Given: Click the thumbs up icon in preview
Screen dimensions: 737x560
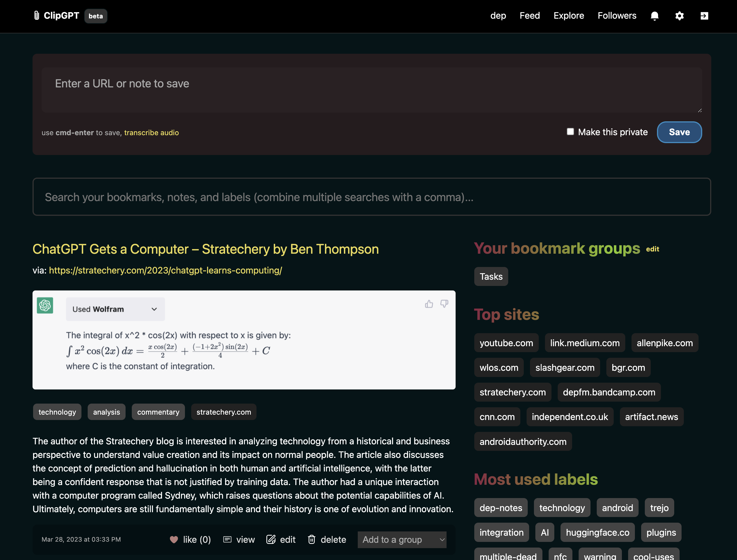Looking at the screenshot, I should (x=429, y=304).
